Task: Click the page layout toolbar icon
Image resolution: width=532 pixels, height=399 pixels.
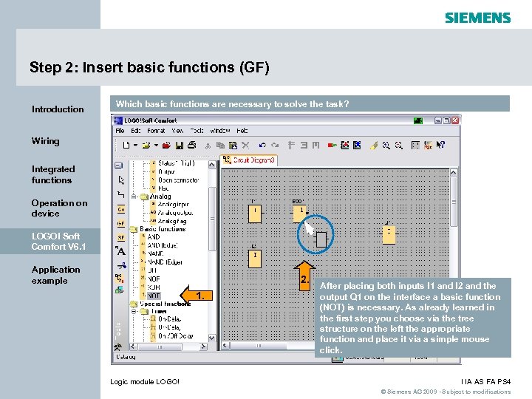Action: (415, 146)
